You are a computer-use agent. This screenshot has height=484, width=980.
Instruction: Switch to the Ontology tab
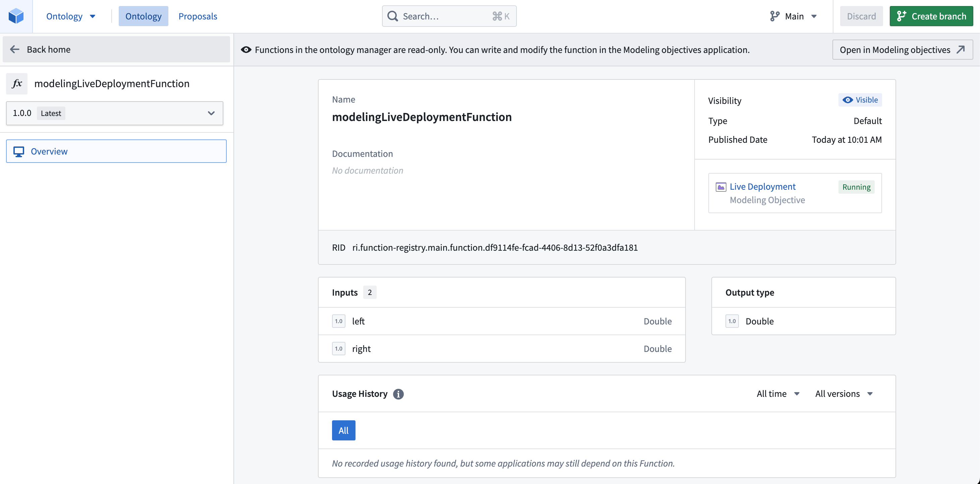tap(143, 16)
